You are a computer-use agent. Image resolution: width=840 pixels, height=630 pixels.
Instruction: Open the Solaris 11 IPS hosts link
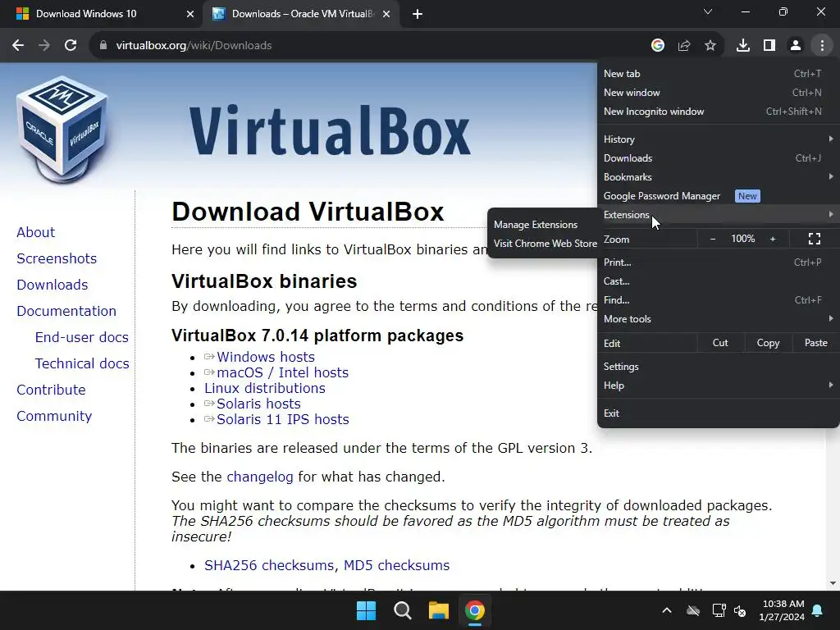282,419
